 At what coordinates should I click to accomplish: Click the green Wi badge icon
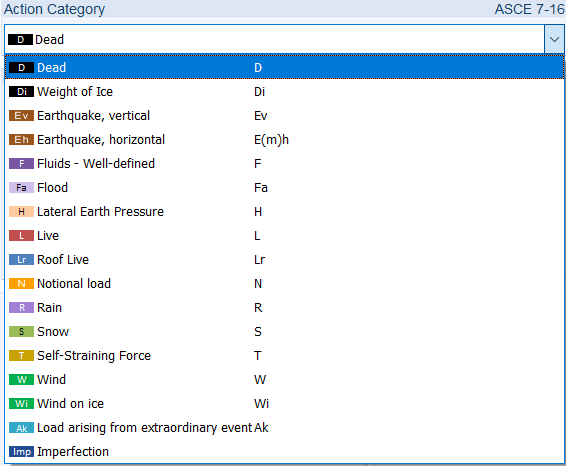pyautogui.click(x=21, y=404)
